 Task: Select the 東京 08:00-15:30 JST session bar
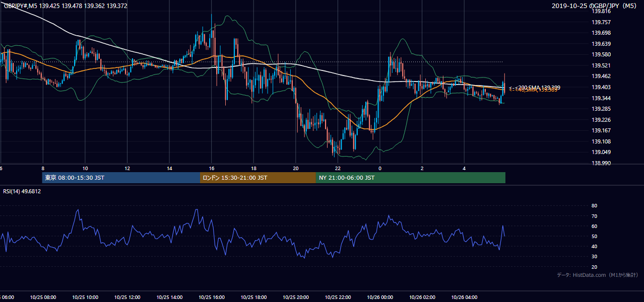121,178
